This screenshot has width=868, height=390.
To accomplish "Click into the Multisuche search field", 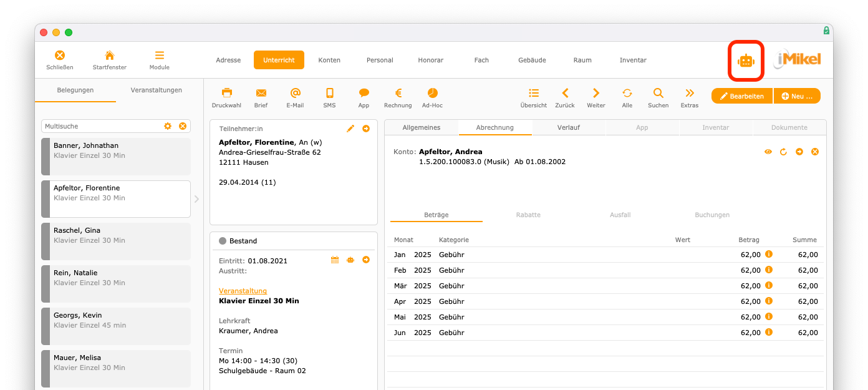I will (103, 126).
